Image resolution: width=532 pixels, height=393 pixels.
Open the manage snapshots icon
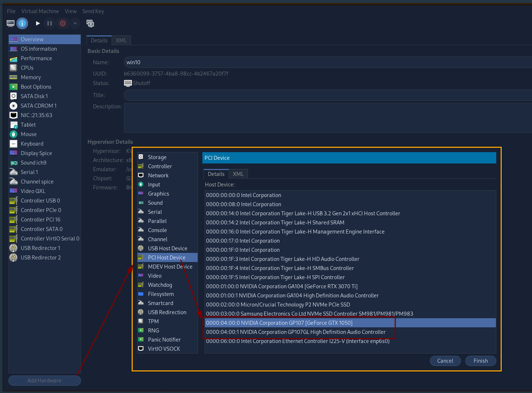(90, 23)
